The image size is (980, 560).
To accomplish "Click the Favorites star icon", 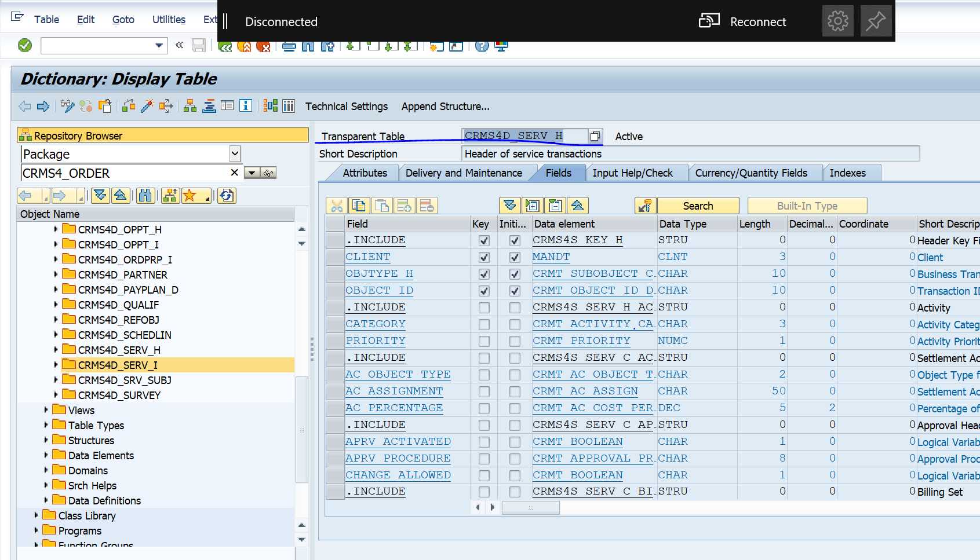I will click(x=190, y=196).
